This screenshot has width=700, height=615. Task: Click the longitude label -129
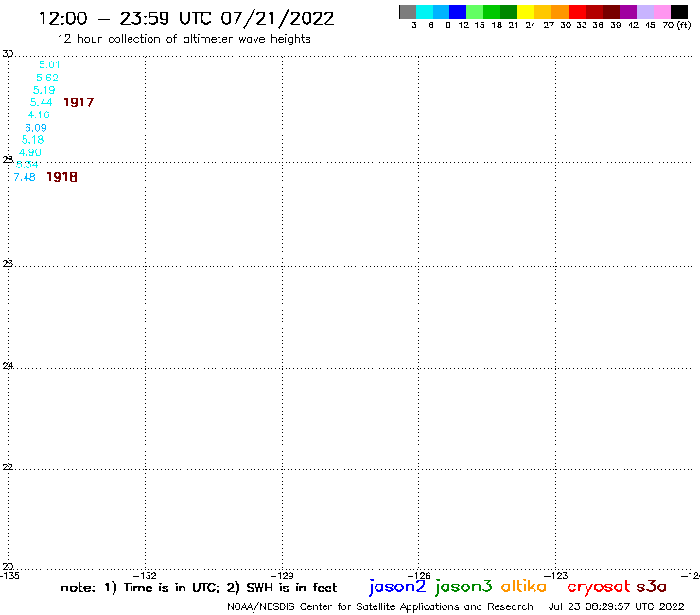(x=282, y=576)
